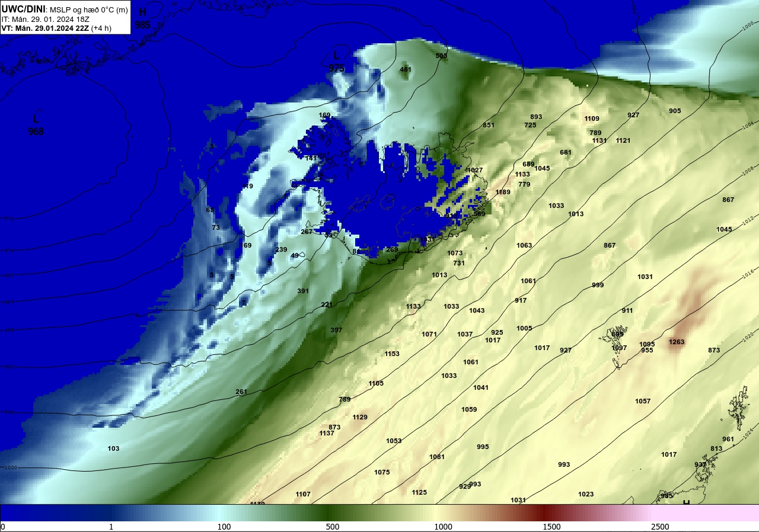759x532 pixels.
Task: Click the 1027 height value
Action: [475, 170]
